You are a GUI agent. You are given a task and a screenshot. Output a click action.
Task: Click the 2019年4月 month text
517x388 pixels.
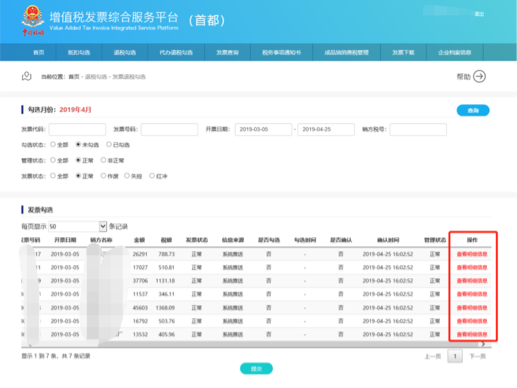click(75, 110)
